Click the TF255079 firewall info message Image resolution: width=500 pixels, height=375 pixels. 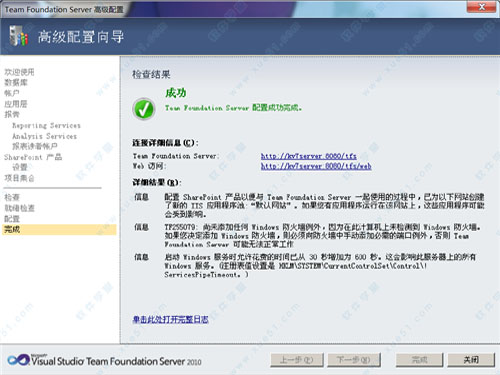tap(323, 236)
